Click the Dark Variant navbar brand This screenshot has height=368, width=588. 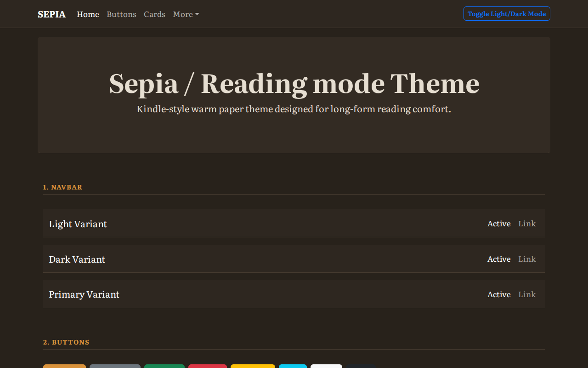pos(77,259)
